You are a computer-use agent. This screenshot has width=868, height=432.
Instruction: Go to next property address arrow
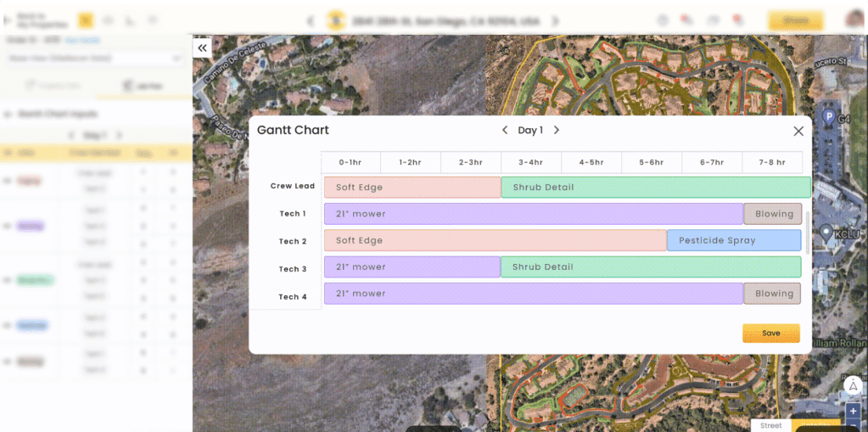coord(556,20)
